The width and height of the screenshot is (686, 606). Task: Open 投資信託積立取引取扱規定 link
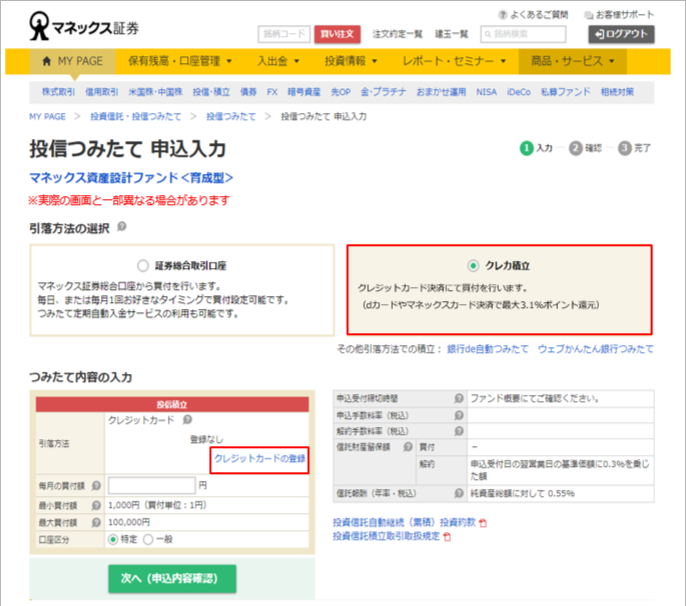(x=386, y=536)
